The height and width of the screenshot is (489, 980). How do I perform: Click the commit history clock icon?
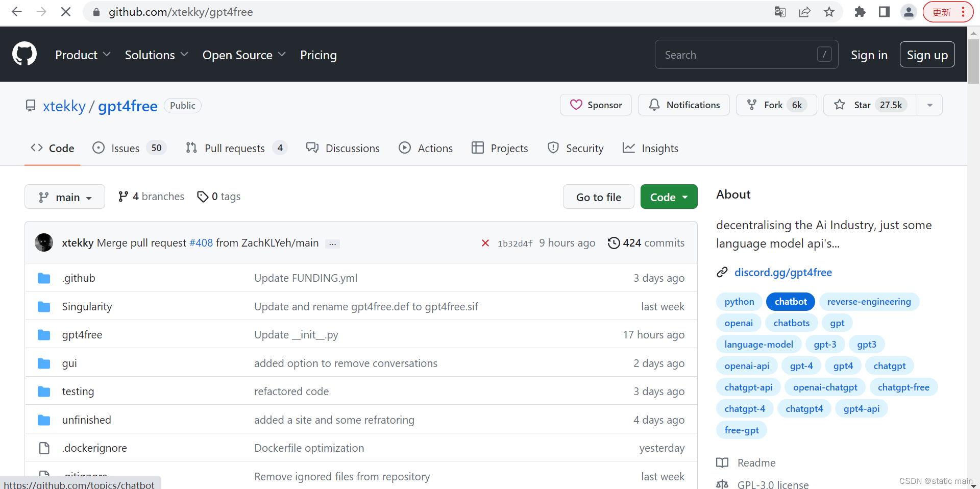pyautogui.click(x=614, y=243)
